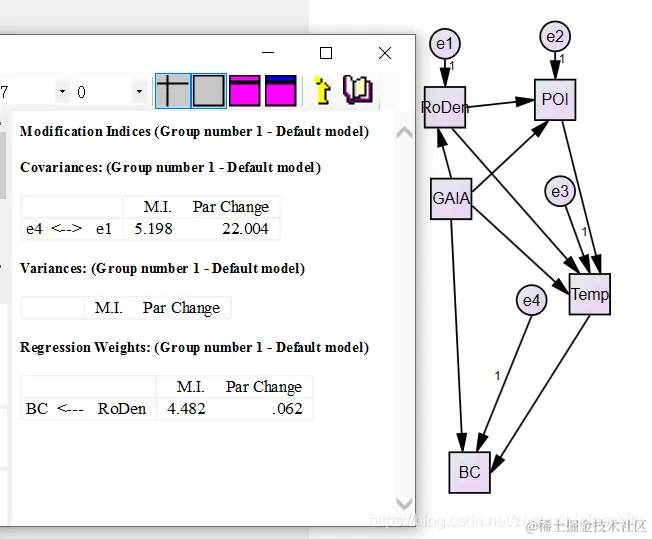This screenshot has height=539, width=652.
Task: Select the e1 error term circle
Action: (x=445, y=44)
